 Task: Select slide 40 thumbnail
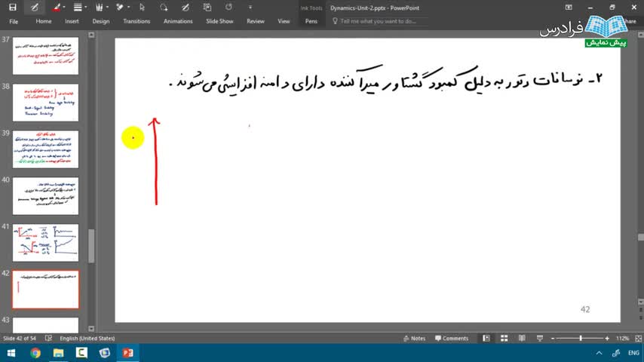point(45,196)
